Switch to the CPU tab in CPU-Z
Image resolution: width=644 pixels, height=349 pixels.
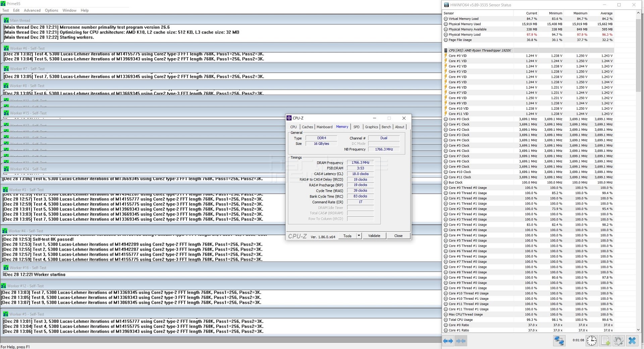[x=293, y=127]
